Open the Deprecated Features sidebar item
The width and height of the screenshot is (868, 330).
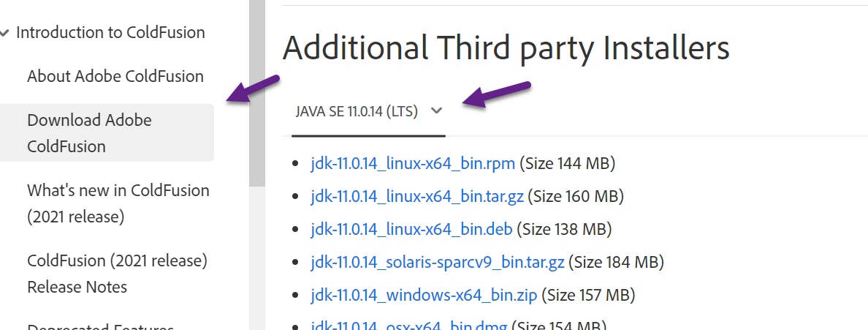100,326
